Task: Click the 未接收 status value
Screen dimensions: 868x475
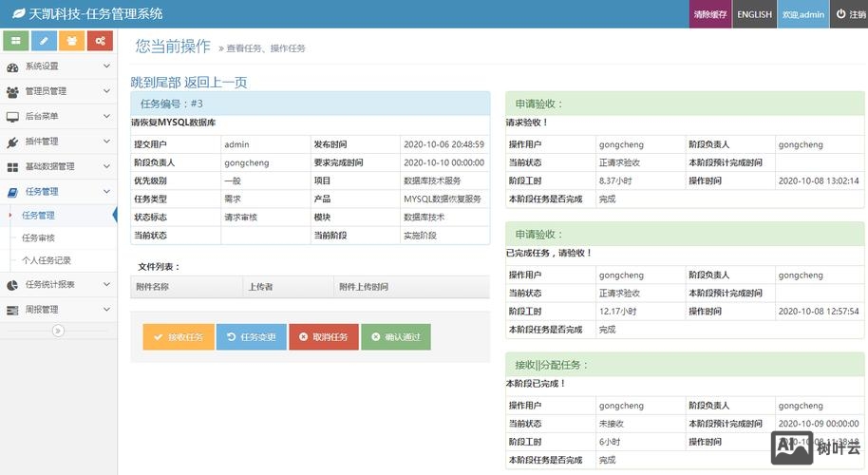Action: [612, 424]
